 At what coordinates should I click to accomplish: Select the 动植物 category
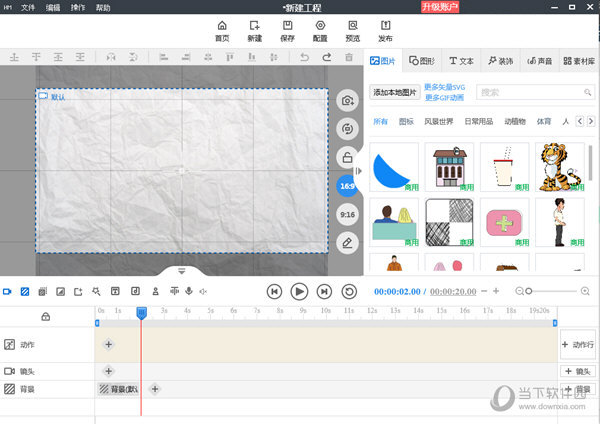pos(515,122)
